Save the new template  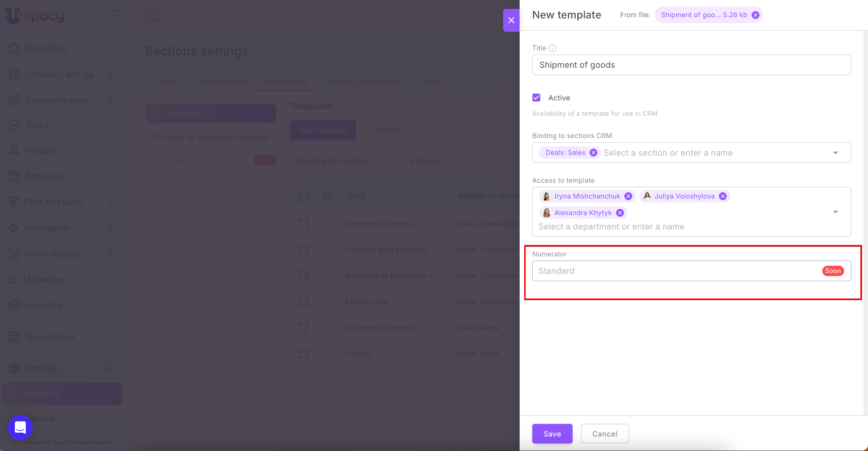(x=552, y=434)
